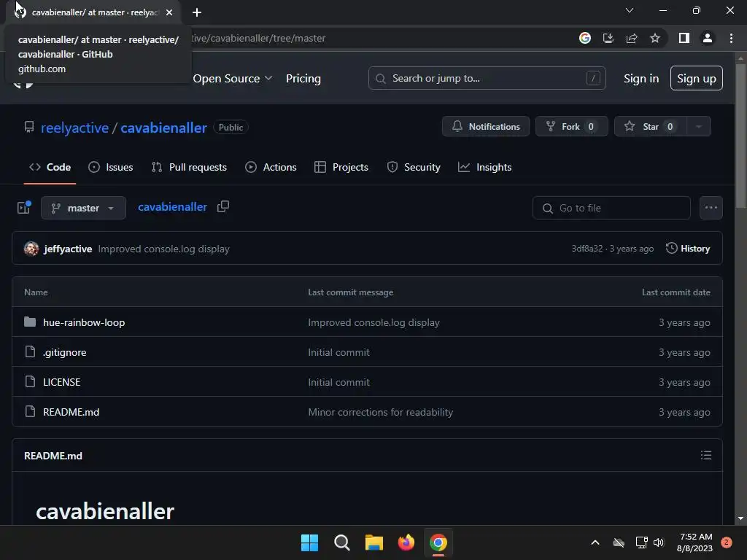Open Initial commit message in LICENSE row
The image size is (747, 560).
[x=338, y=382]
